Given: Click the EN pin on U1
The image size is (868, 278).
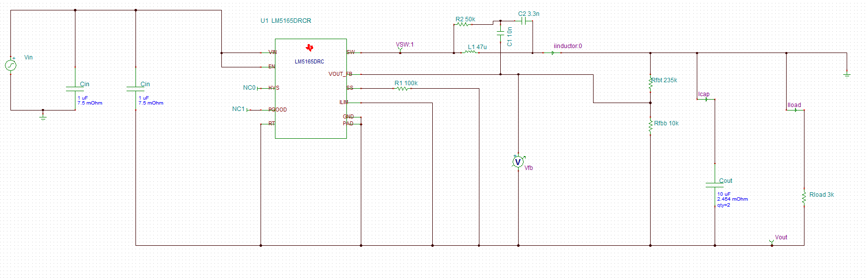Looking at the screenshot, I should pos(271,66).
